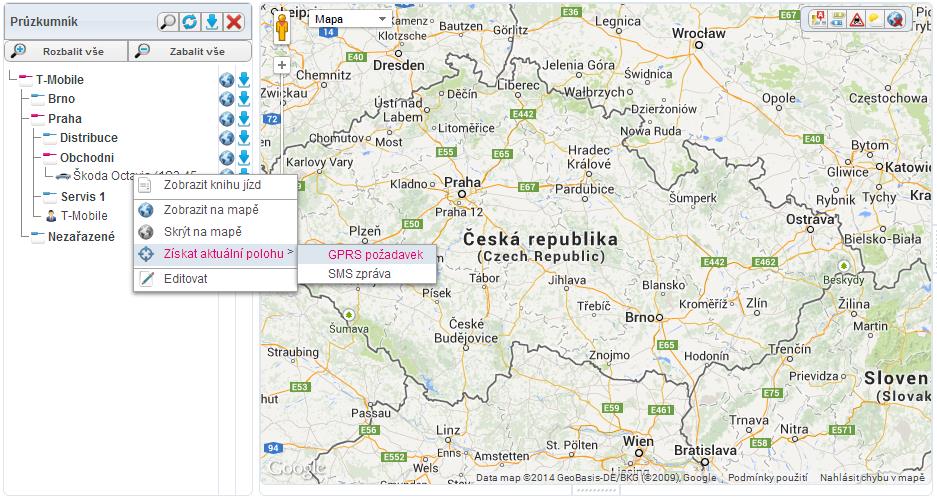Image resolution: width=937 pixels, height=500 pixels.
Task: Expand the Servis 1 folder icon
Action: coord(50,196)
